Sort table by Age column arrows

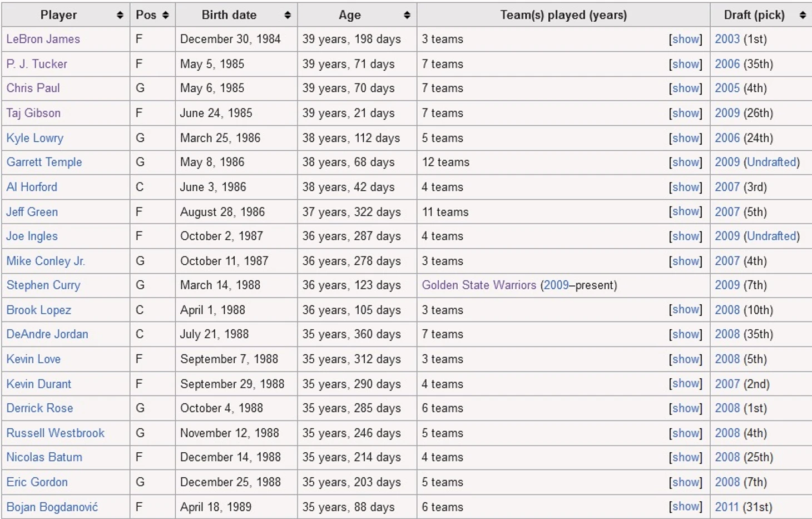tap(407, 16)
